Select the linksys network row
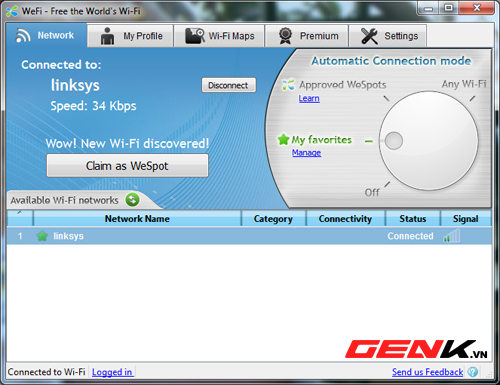500x385 pixels. click(249, 236)
